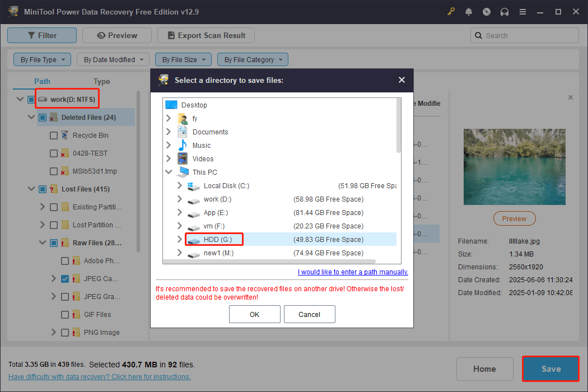Viewport: 588px width, 392px height.
Task: Click the GIF Files folder icon
Action: (x=76, y=314)
